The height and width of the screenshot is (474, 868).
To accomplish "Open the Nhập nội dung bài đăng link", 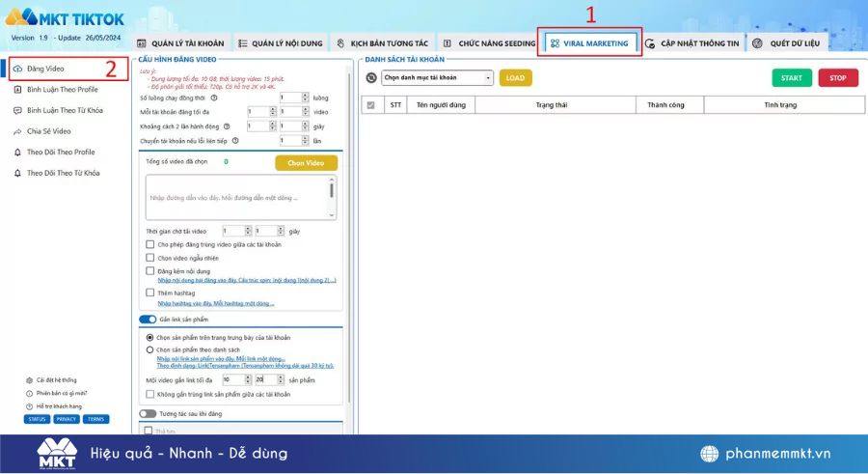I will tap(247, 281).
